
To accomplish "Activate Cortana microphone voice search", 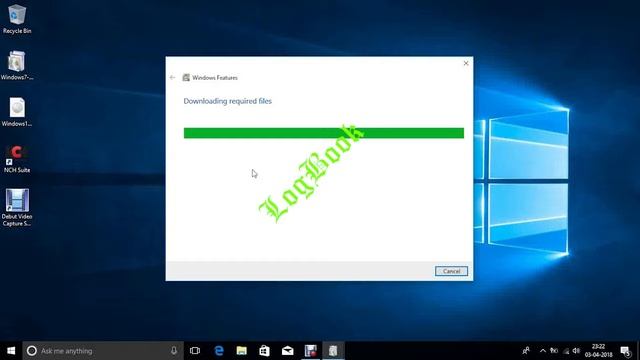I will [174, 351].
